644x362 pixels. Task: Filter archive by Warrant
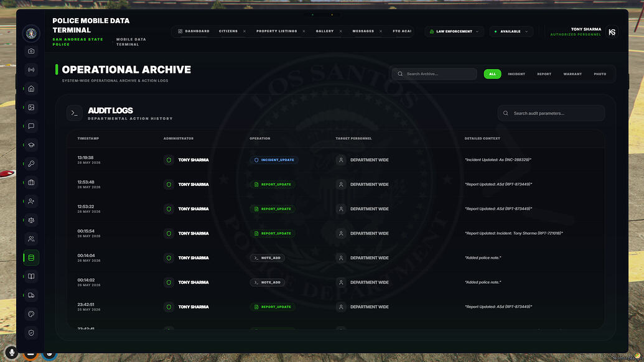pos(572,74)
